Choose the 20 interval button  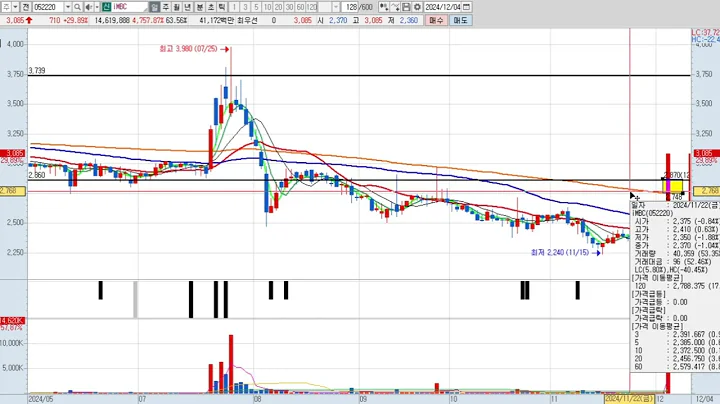coord(278,7)
